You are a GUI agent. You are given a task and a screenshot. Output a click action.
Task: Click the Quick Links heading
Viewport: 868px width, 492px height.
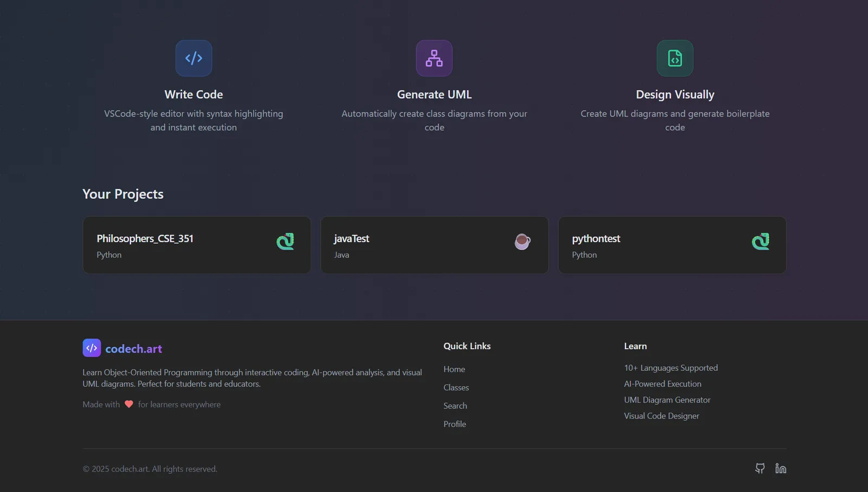[x=467, y=346]
